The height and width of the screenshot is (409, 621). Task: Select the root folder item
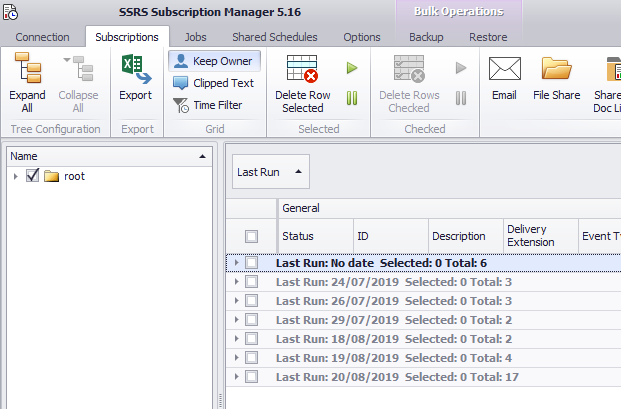[x=74, y=176]
